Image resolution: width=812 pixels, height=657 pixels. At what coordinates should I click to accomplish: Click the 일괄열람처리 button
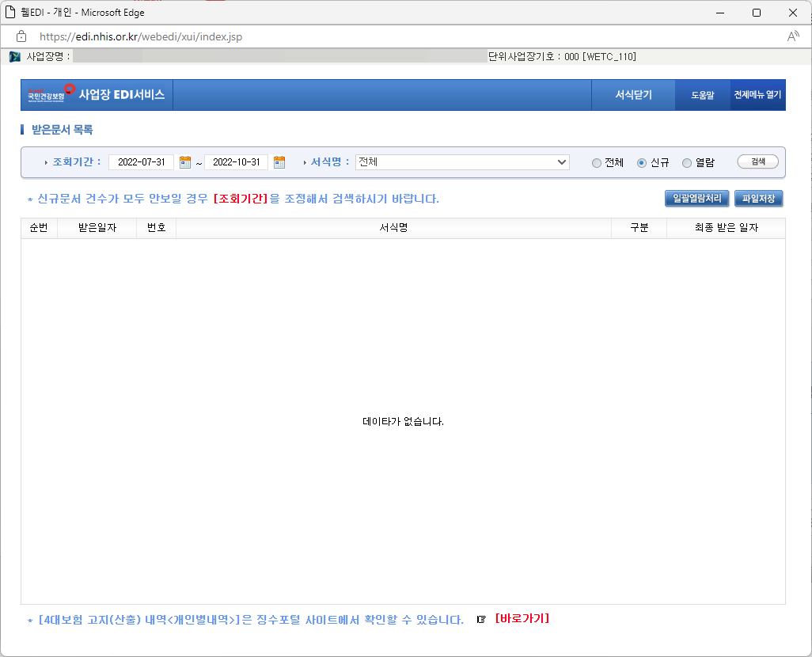pos(696,199)
